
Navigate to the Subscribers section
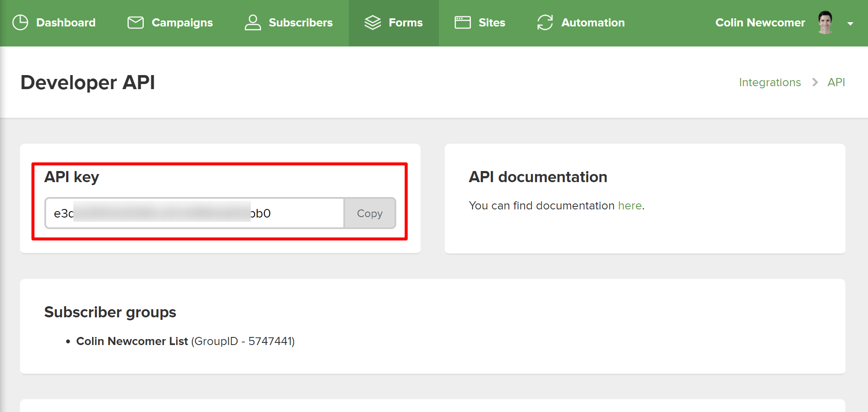300,23
